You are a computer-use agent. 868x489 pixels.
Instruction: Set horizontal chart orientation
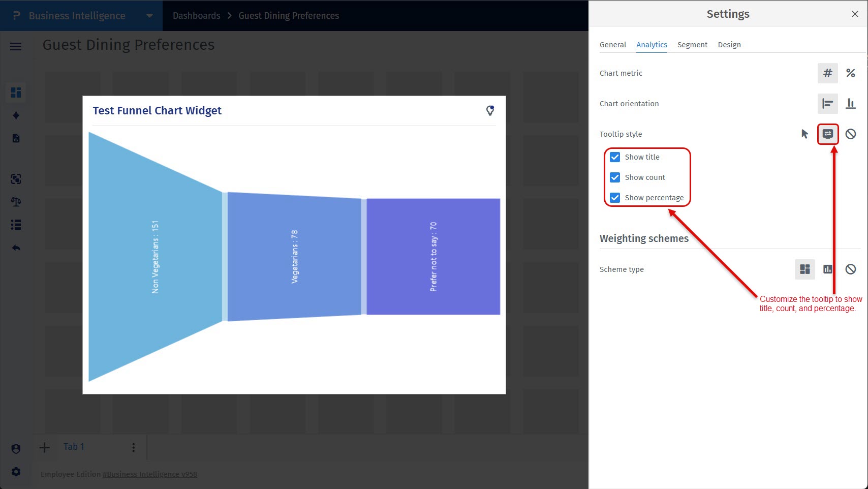coord(827,104)
